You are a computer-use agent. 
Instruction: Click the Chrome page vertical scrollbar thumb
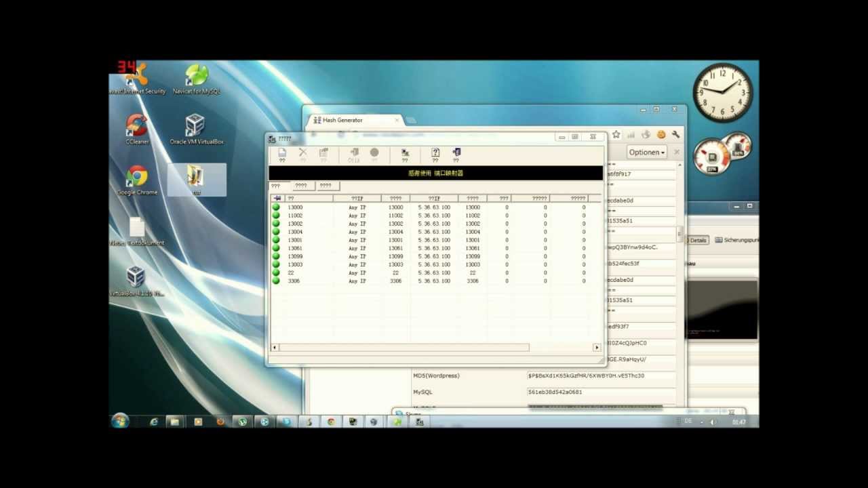pyautogui.click(x=679, y=234)
